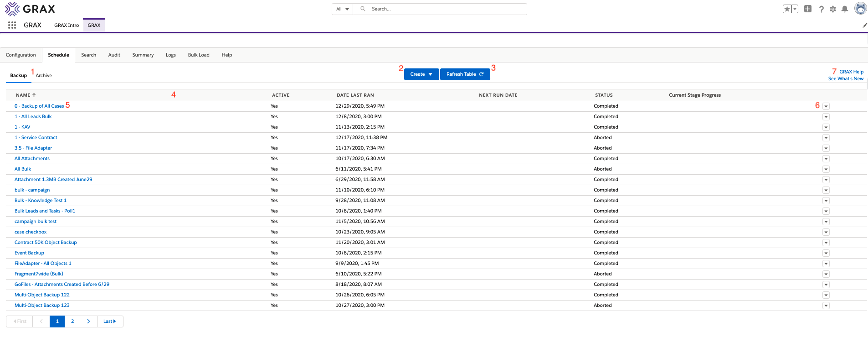The width and height of the screenshot is (868, 337).
Task: Open the Summary tab
Action: [x=143, y=55]
